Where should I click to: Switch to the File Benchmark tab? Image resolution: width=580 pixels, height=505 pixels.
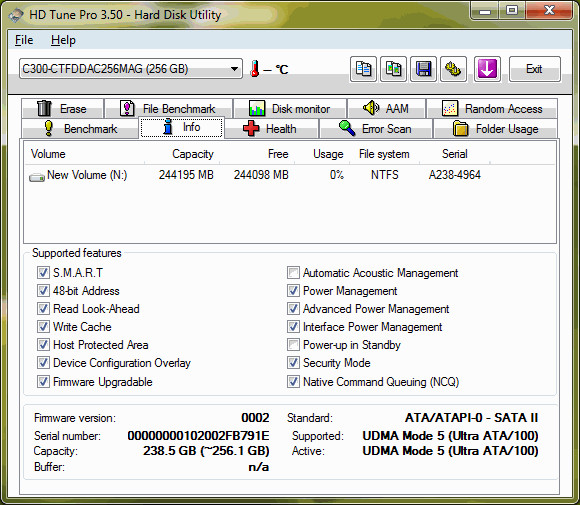(169, 108)
